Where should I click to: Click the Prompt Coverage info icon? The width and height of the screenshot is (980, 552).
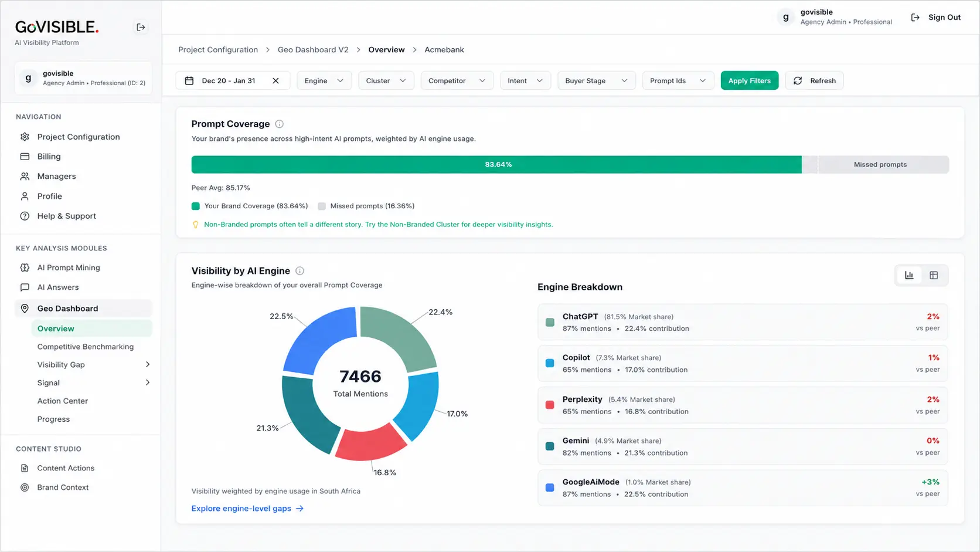[280, 124]
